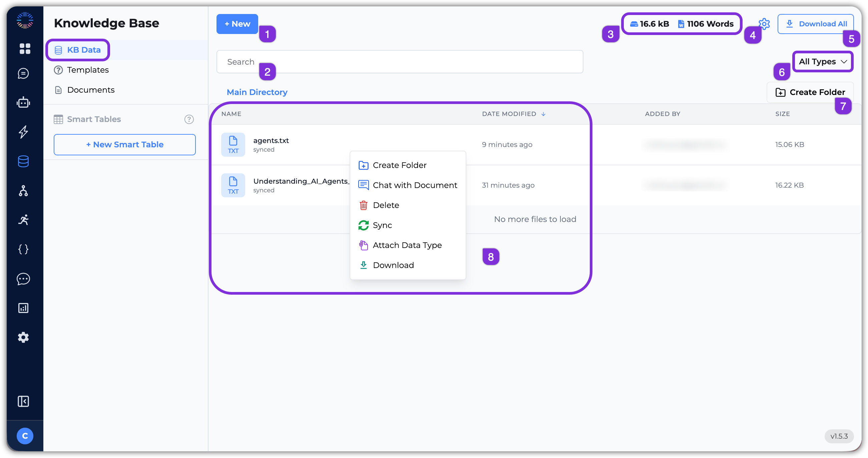This screenshot has width=868, height=458.
Task: Open the robot agents icon in sidebar
Action: tap(23, 102)
